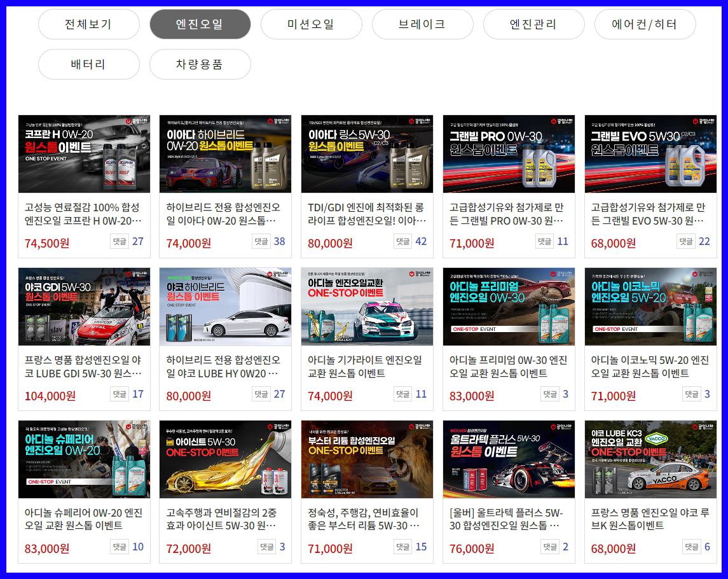
Task: Click the 그랜빌 PRO 0W-30 product title
Action: [507, 214]
